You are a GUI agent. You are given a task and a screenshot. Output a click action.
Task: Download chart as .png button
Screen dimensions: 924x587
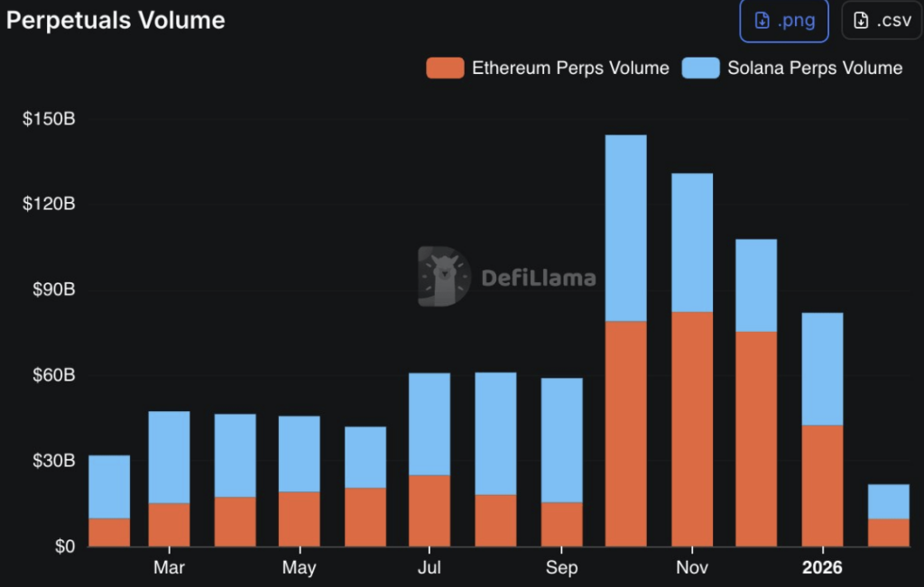click(x=783, y=21)
